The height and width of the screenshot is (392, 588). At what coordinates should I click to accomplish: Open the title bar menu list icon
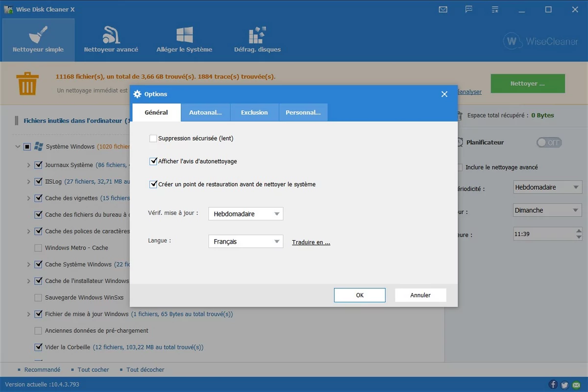tap(495, 9)
